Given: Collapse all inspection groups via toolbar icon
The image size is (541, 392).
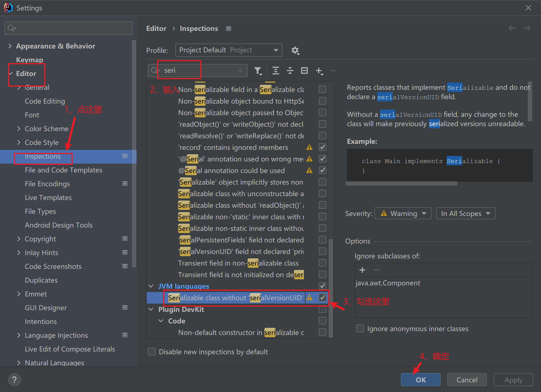Looking at the screenshot, I should pos(290,71).
